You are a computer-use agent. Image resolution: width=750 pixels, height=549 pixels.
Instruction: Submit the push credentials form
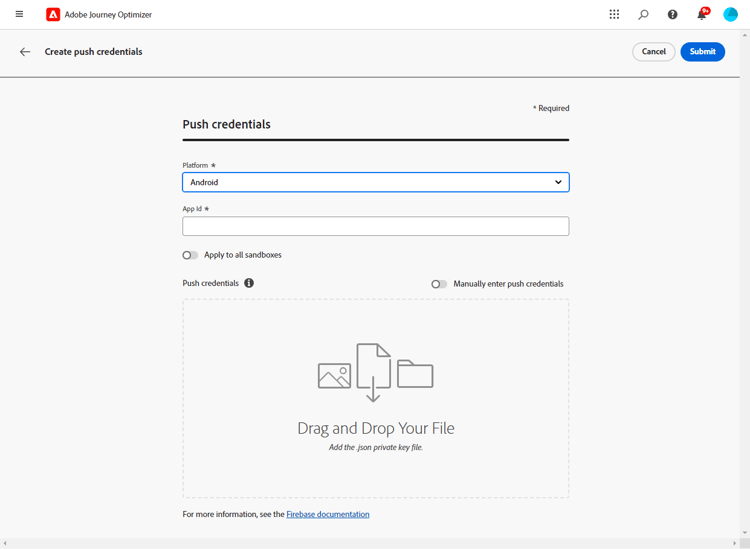702,52
